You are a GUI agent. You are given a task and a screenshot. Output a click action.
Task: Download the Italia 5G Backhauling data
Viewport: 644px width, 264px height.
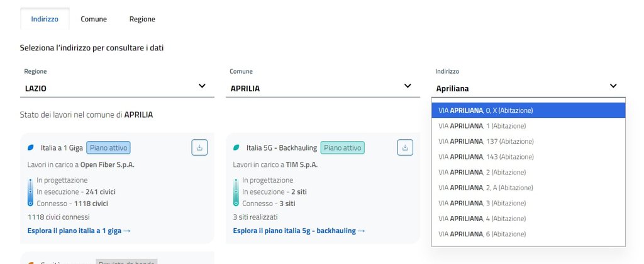[405, 147]
